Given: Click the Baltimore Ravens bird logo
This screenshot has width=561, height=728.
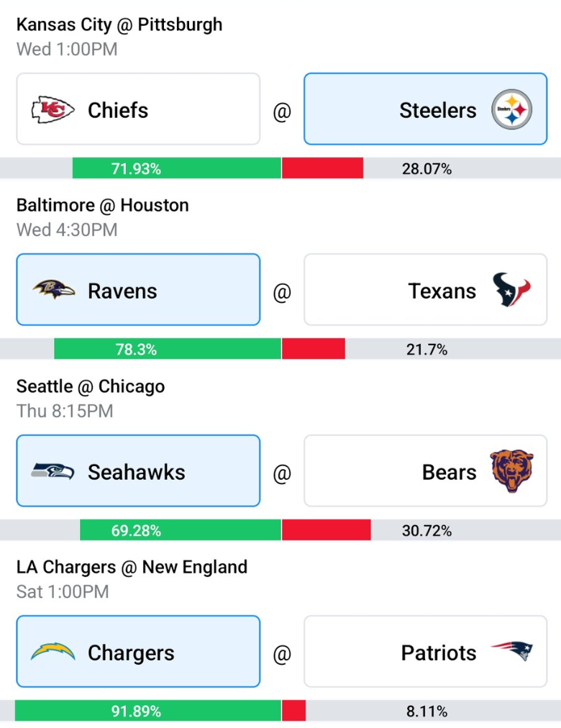Looking at the screenshot, I should tap(53, 289).
